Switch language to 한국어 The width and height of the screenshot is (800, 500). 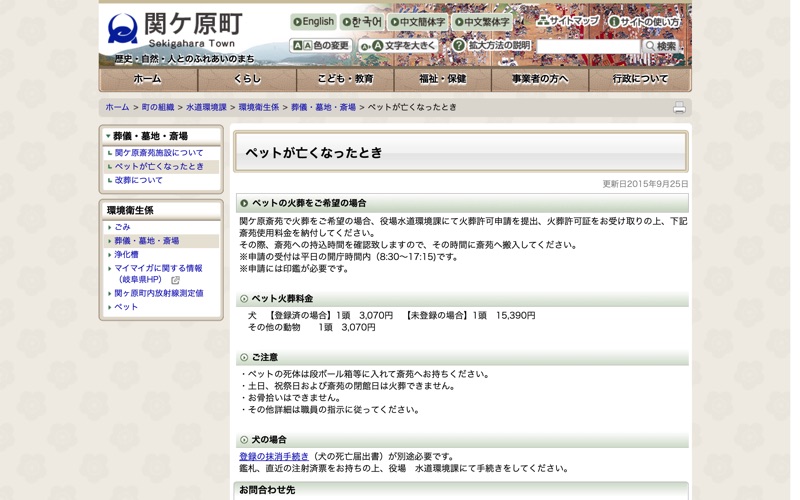pyautogui.click(x=362, y=22)
